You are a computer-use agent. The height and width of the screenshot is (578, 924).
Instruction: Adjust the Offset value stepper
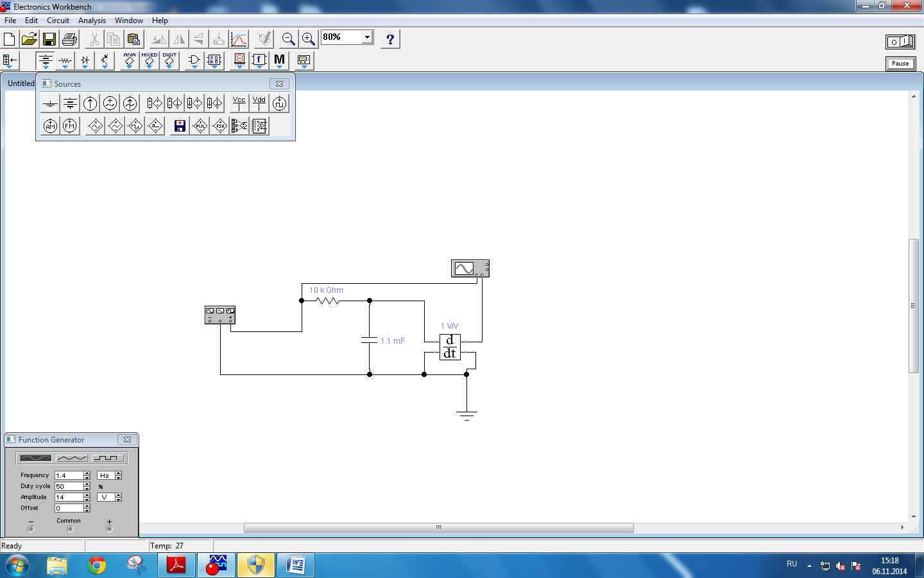click(87, 508)
